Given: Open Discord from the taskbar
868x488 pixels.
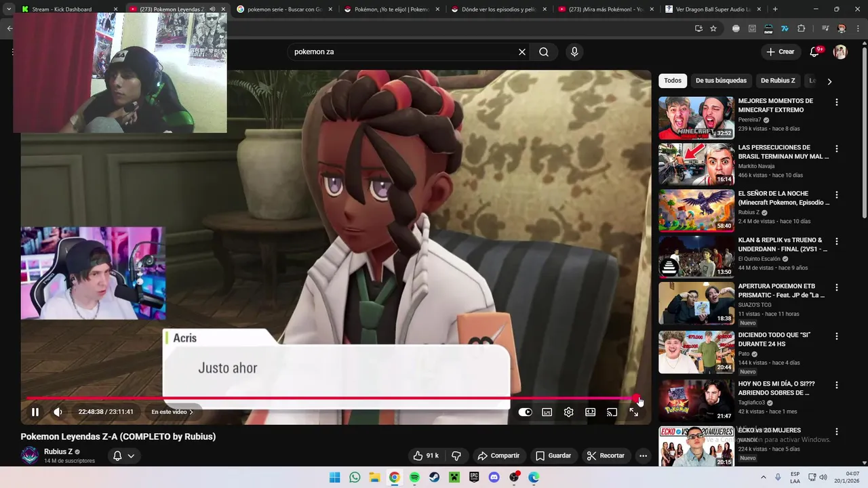Looking at the screenshot, I should coord(494,477).
